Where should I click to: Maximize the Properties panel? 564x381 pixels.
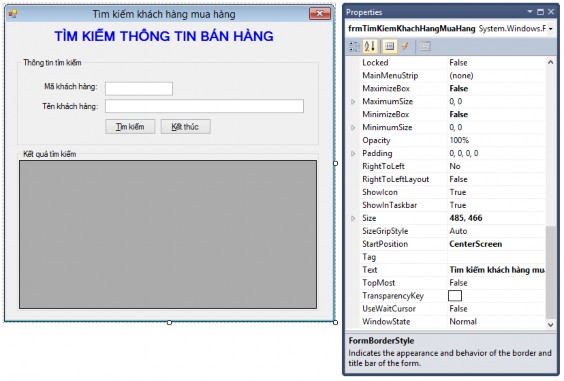pos(540,12)
